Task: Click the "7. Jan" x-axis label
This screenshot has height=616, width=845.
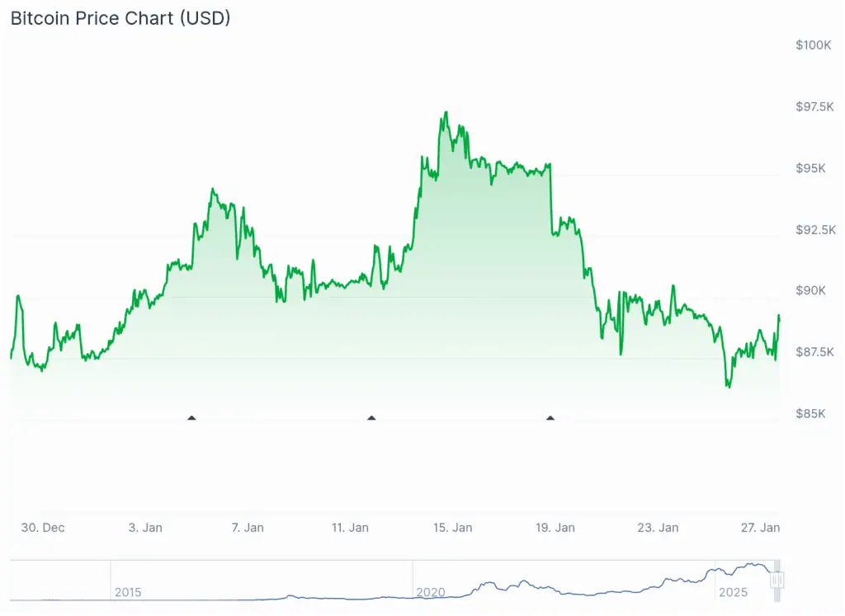Action: (248, 527)
